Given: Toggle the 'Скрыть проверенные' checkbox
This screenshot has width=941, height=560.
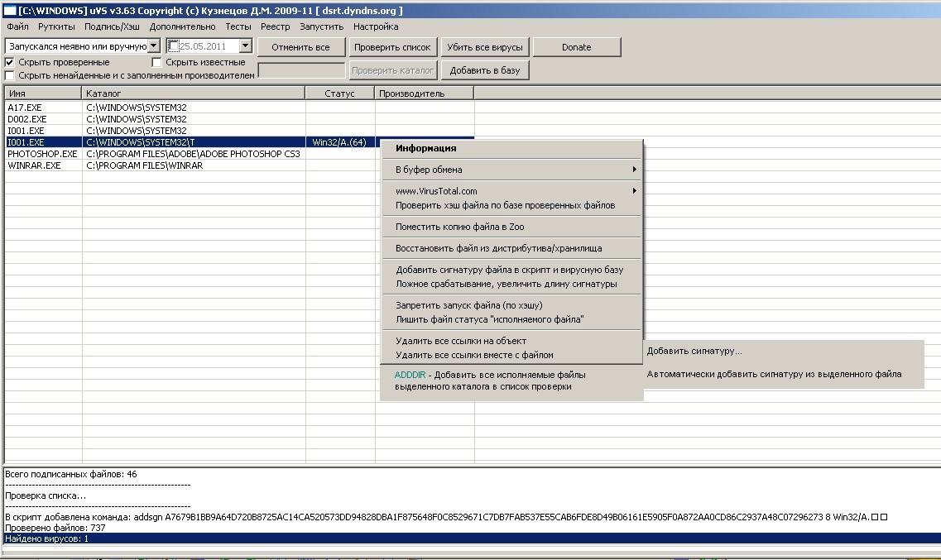Looking at the screenshot, I should [10, 62].
